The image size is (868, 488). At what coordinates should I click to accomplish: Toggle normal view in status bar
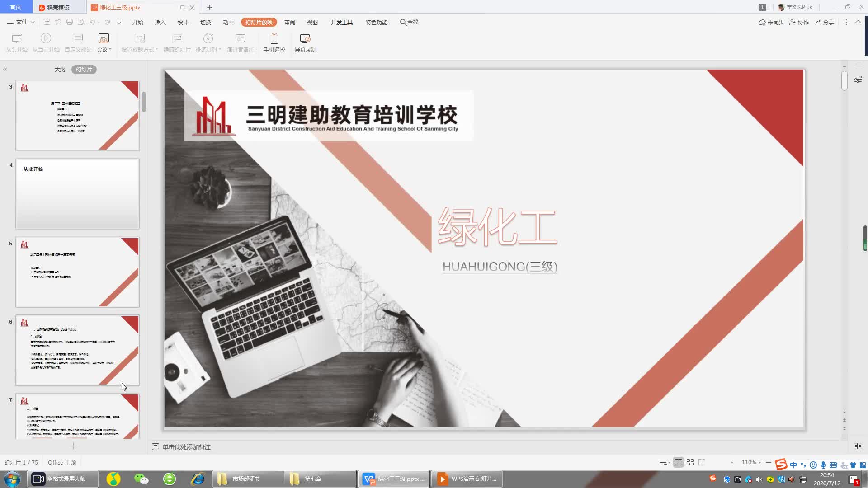pyautogui.click(x=678, y=462)
